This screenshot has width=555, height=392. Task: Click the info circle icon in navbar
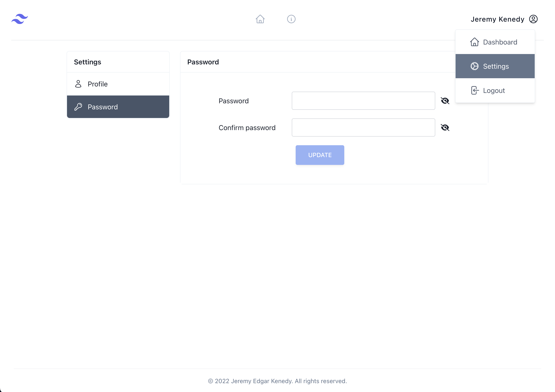click(x=291, y=19)
